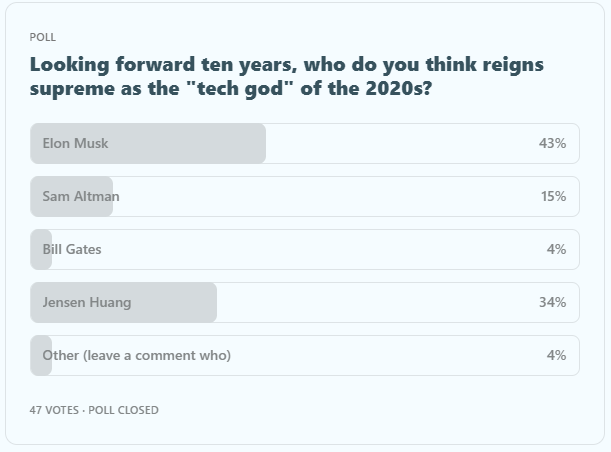The image size is (611, 452).
Task: Click the 34% result for Jensen Huang
Action: [552, 302]
